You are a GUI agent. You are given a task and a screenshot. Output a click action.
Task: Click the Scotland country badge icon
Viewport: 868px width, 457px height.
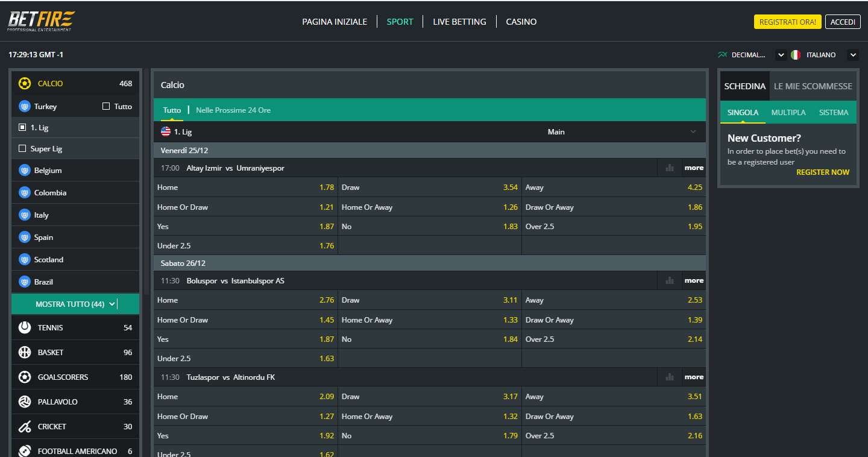point(25,260)
